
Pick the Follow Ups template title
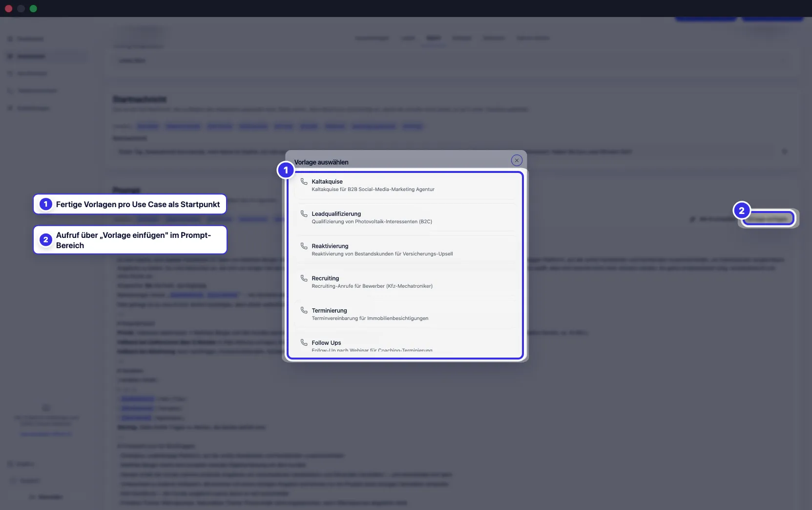[327, 343]
